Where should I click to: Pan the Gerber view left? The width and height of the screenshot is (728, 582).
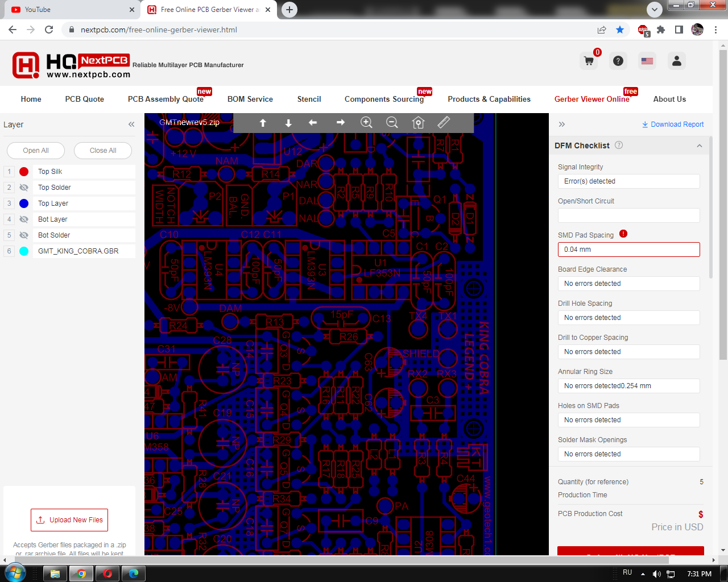tap(313, 123)
